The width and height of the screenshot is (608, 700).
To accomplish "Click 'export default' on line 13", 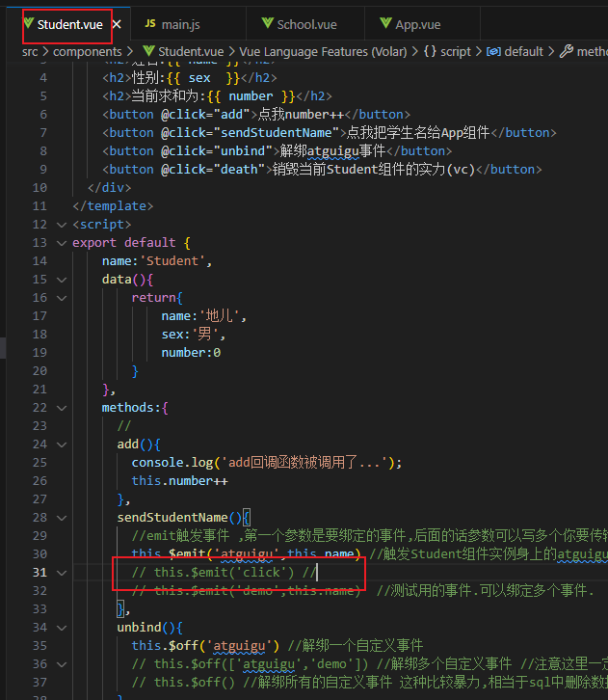I will pos(124,242).
